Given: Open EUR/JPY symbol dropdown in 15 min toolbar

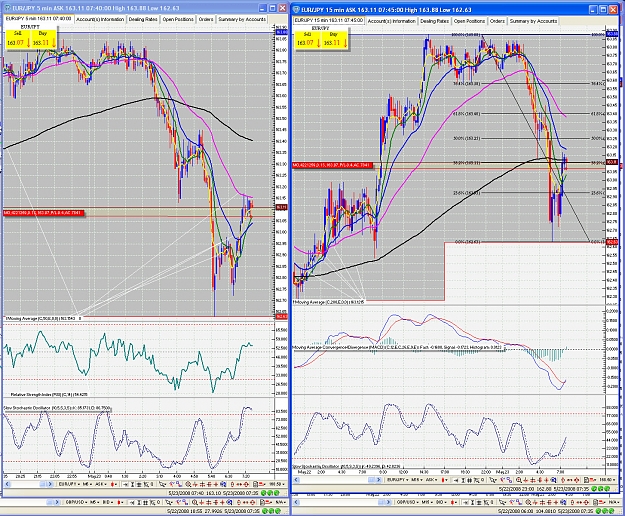Looking at the screenshot, I should click(397, 480).
